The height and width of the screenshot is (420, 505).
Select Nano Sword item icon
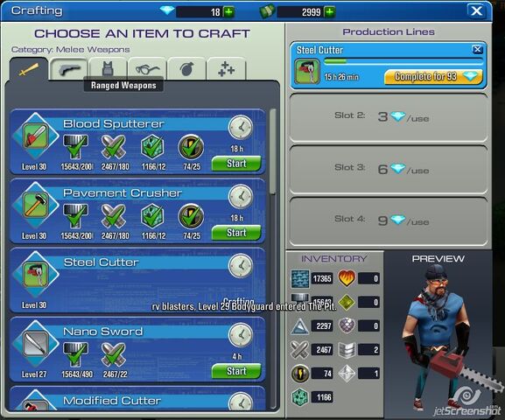pos(35,344)
